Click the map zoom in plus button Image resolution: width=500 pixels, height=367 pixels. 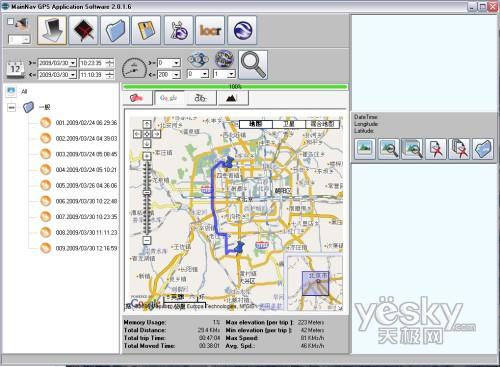tap(147, 156)
